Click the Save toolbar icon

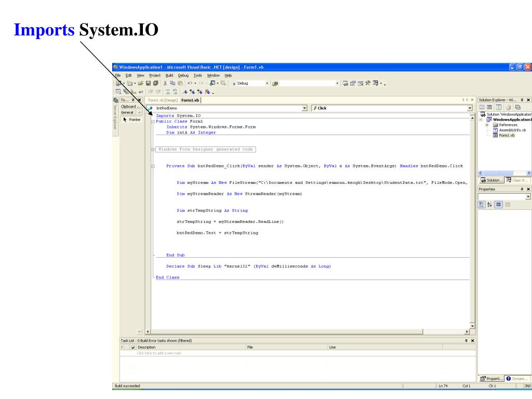coord(148,83)
